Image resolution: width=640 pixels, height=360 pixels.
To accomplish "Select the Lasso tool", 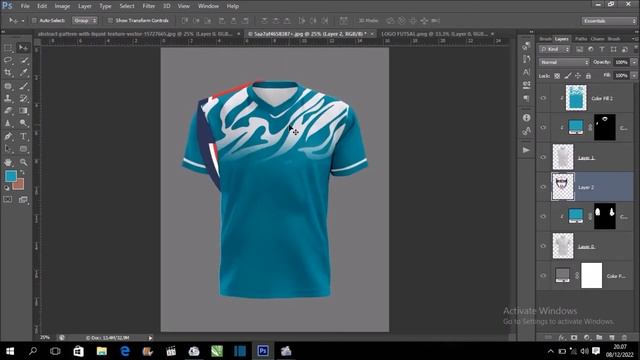I will tap(8, 60).
